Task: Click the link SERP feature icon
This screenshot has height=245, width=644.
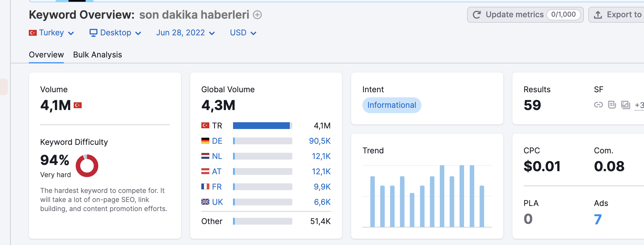Action: 598,105
